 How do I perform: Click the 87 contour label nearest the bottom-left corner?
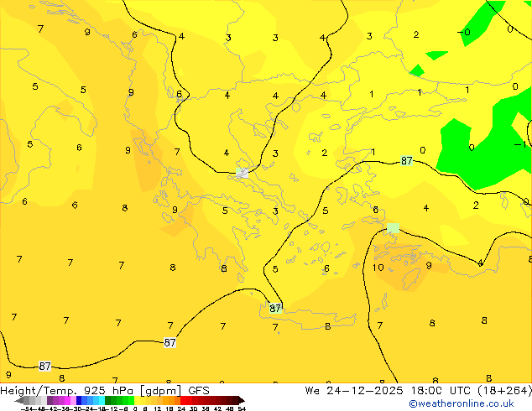click(x=44, y=367)
